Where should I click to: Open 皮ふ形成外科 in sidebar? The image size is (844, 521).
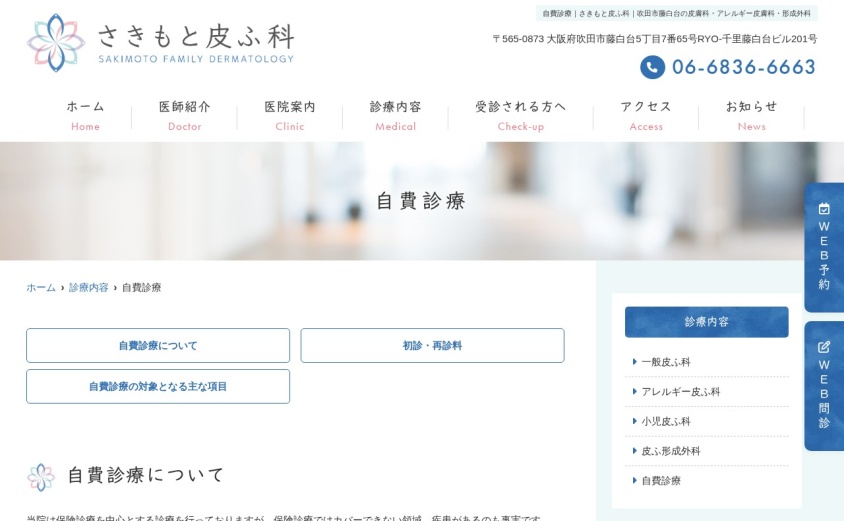pos(671,451)
